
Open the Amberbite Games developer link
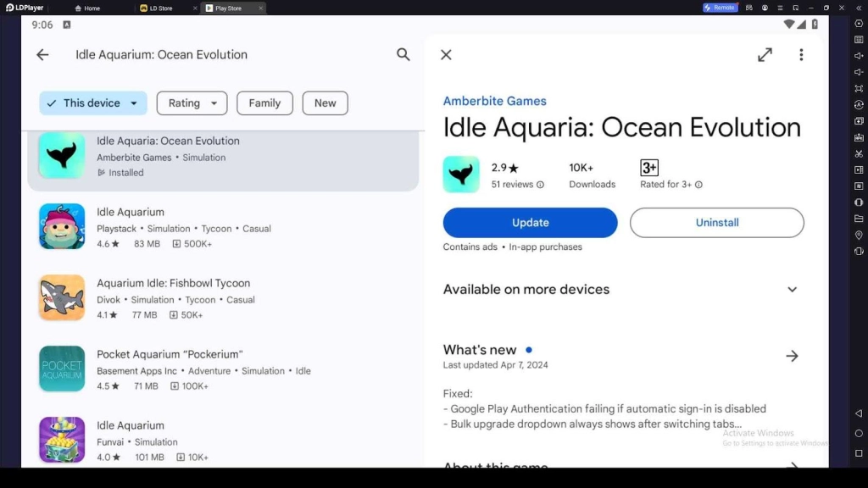click(x=494, y=102)
